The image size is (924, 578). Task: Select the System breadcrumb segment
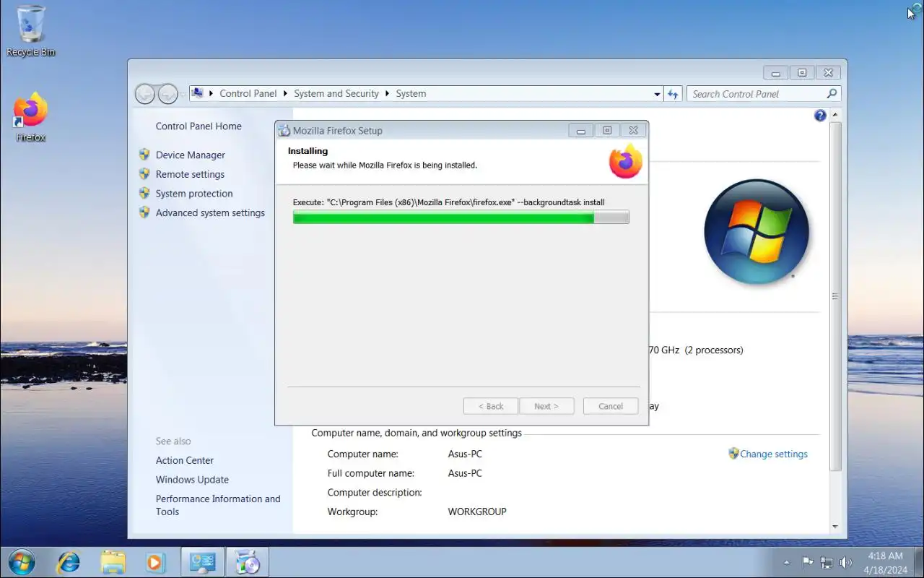[411, 93]
